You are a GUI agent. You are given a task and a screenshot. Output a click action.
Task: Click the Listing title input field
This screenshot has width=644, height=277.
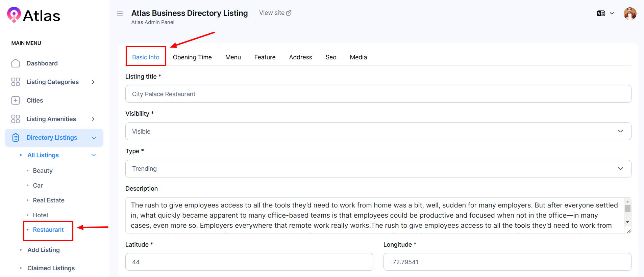[x=378, y=94]
